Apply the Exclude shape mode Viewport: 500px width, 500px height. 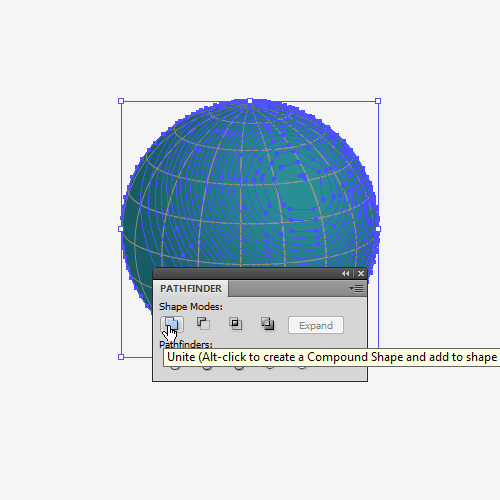pos(267,324)
